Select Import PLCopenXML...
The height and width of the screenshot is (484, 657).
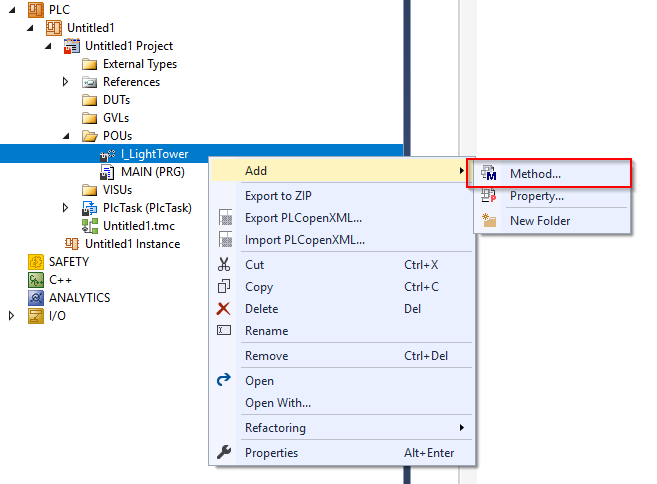(342, 240)
